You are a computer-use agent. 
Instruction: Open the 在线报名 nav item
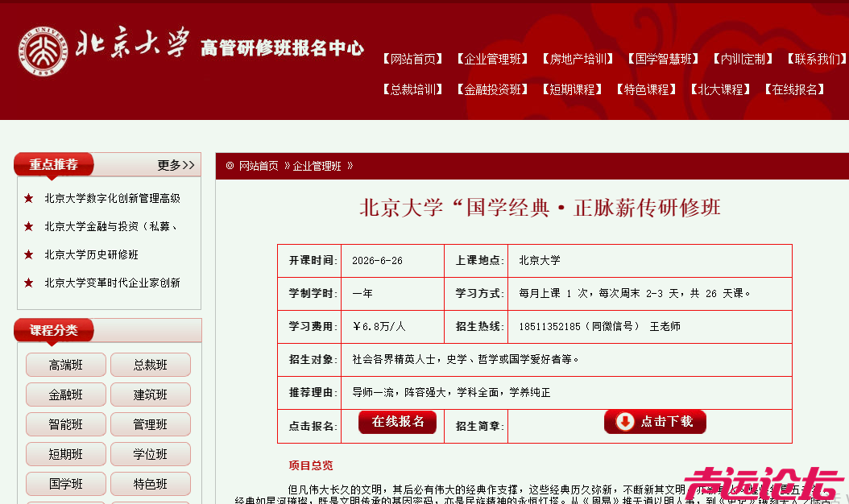pos(794,89)
